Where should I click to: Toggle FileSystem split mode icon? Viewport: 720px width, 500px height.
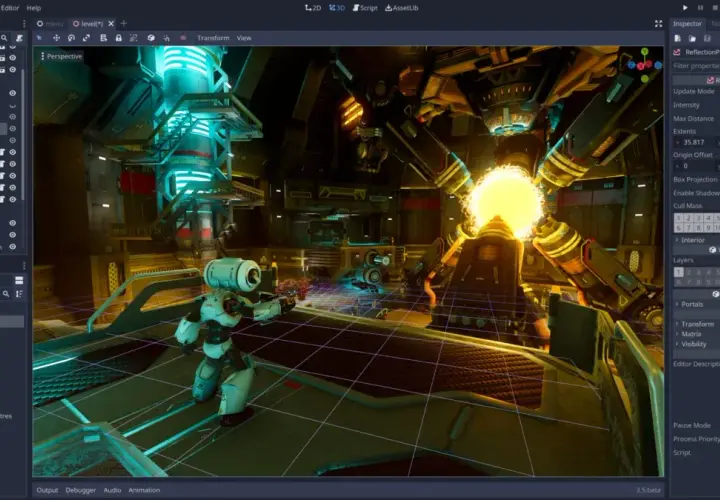point(19,280)
